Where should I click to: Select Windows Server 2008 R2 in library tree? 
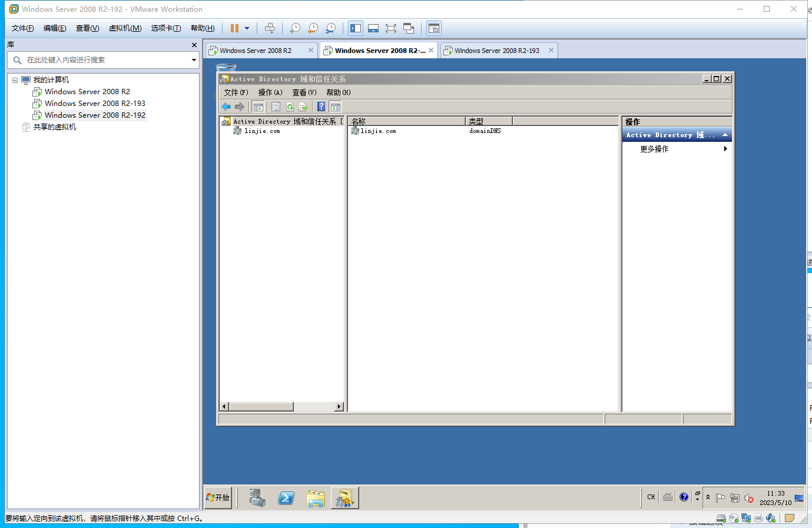[x=87, y=92]
